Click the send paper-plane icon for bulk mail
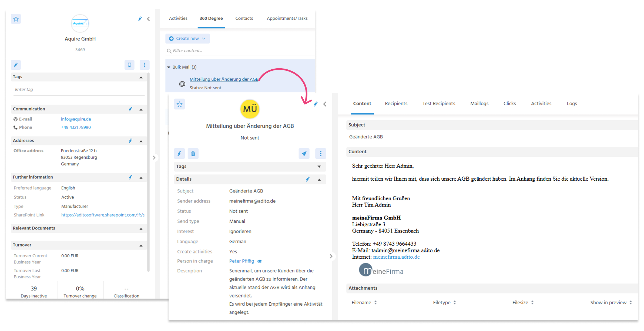This screenshot has height=331, width=644. coord(304,154)
